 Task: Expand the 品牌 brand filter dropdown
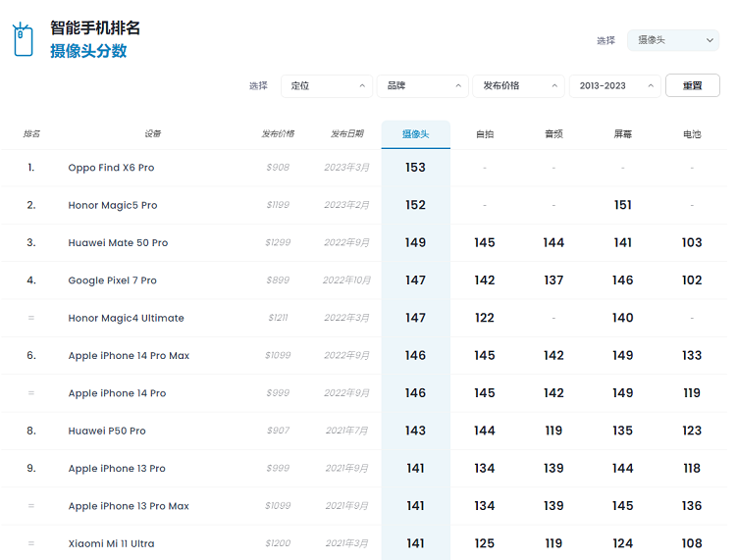422,86
